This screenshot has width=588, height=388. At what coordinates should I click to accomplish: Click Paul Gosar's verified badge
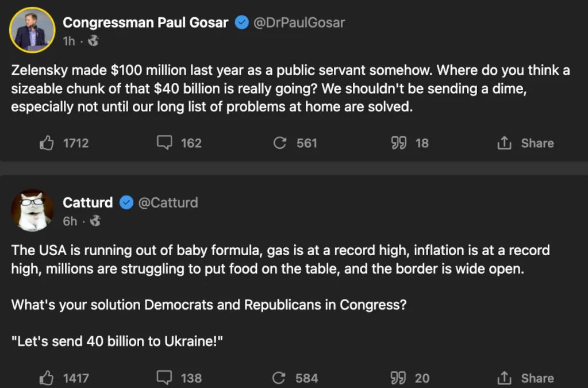[242, 22]
